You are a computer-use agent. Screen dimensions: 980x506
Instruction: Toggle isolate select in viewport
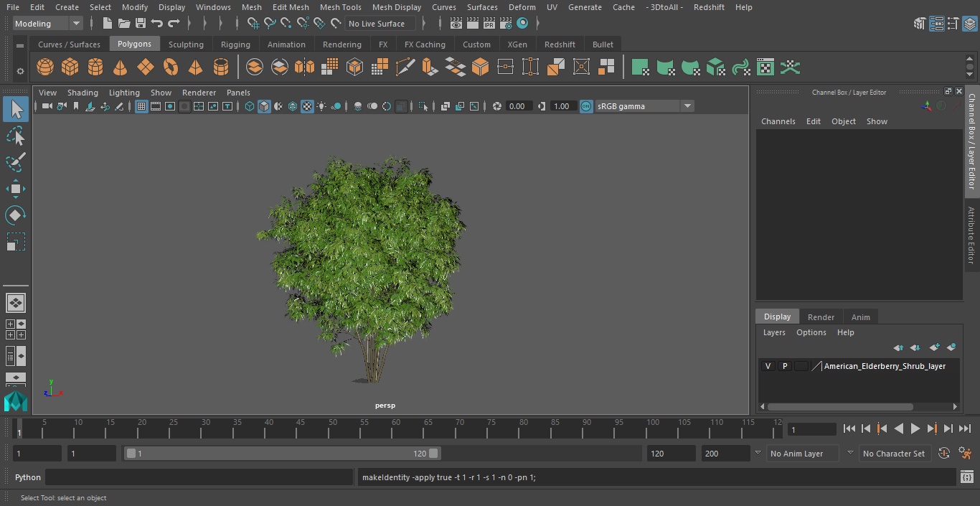point(423,106)
